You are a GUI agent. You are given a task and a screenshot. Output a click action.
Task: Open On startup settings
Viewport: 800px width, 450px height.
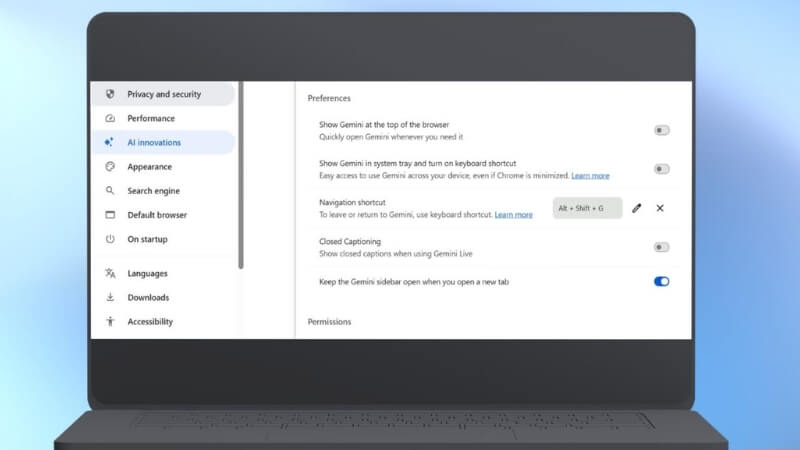[163, 239]
